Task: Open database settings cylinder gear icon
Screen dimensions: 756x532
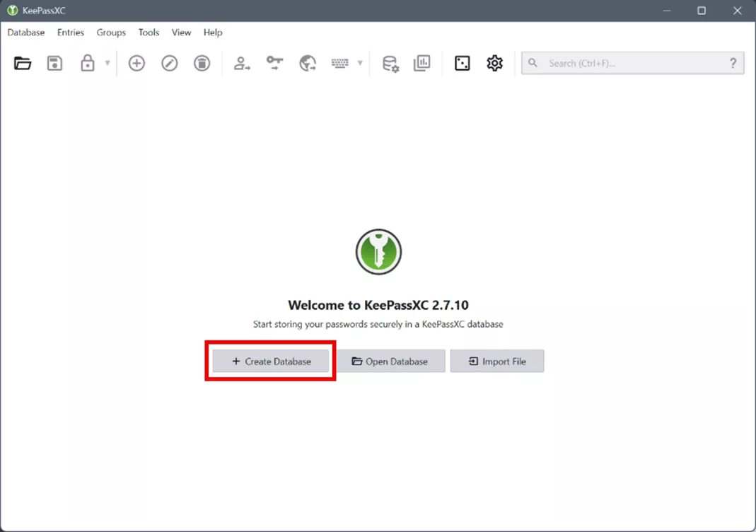Action: coord(390,64)
